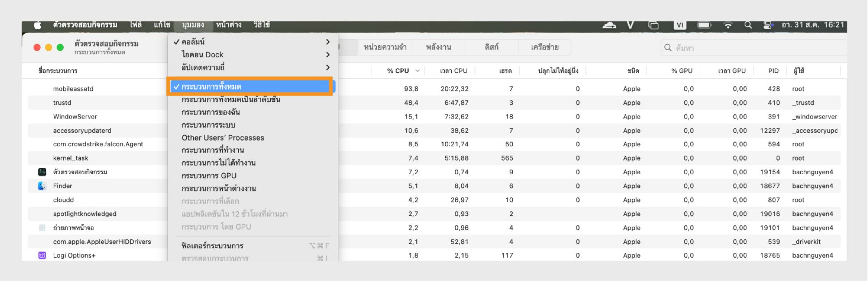Expand the อัปเดตความถี่ submenu

253,67
